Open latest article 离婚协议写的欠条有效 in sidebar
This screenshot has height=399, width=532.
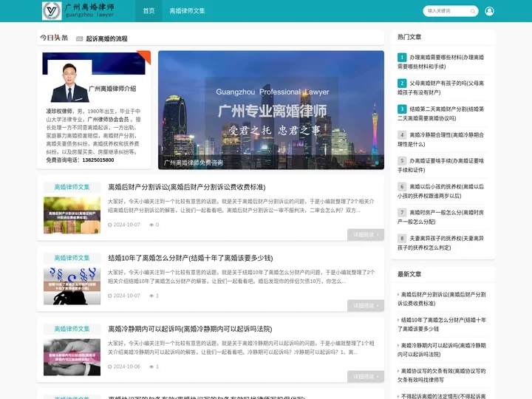click(442, 375)
